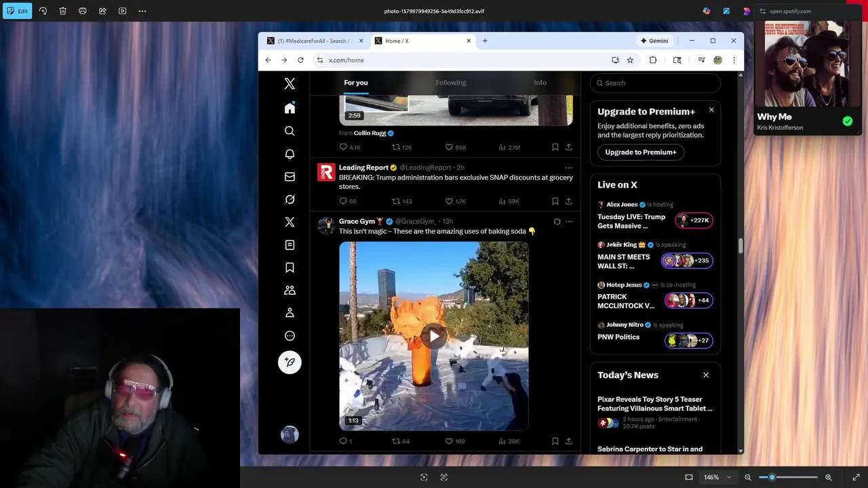Toggle fullscreen in the Photos viewer
Screen dimensions: 868x488
click(856, 477)
